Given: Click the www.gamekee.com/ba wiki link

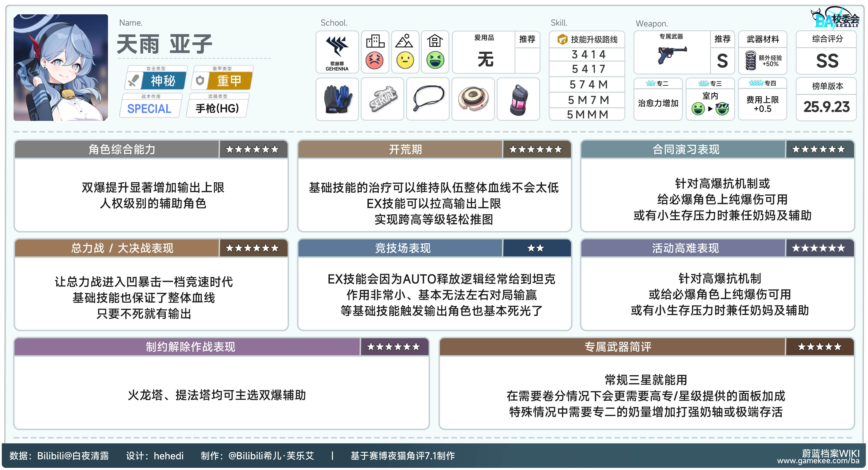Looking at the screenshot, I should (818, 461).
